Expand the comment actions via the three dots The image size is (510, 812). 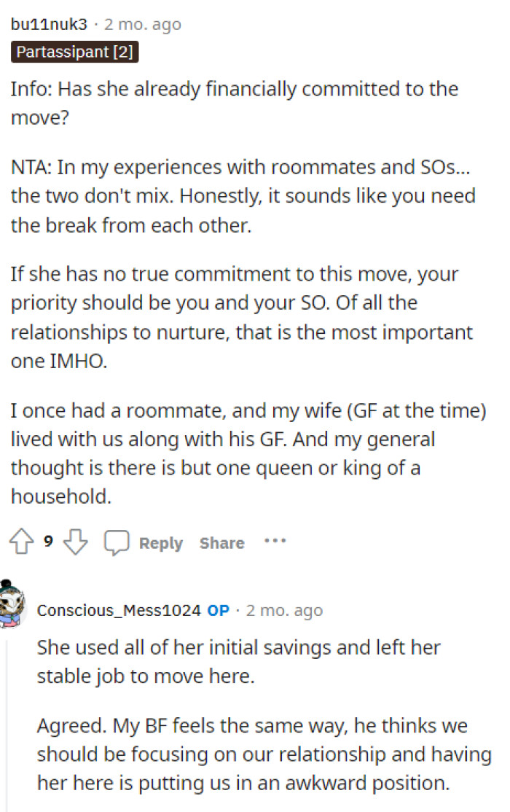(275, 542)
